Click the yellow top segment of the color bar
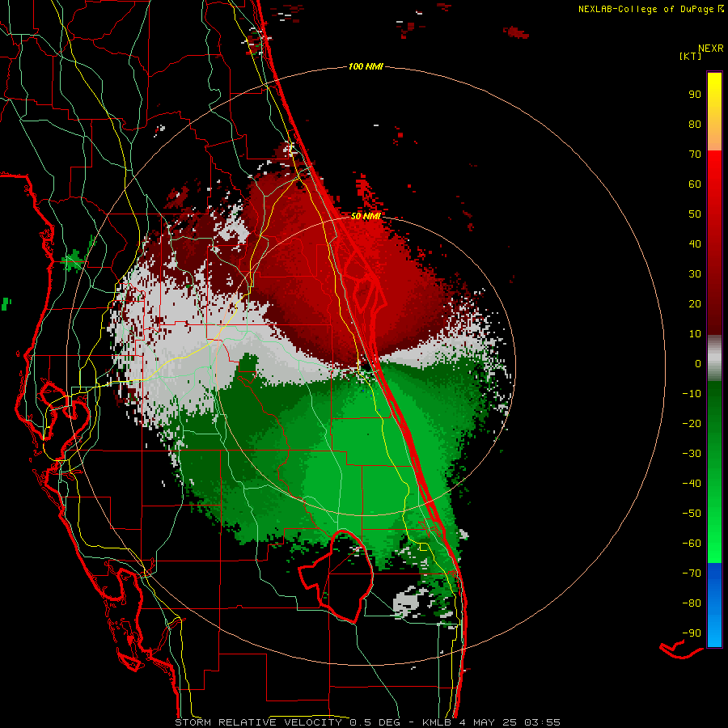The height and width of the screenshot is (728, 728). coord(714,112)
